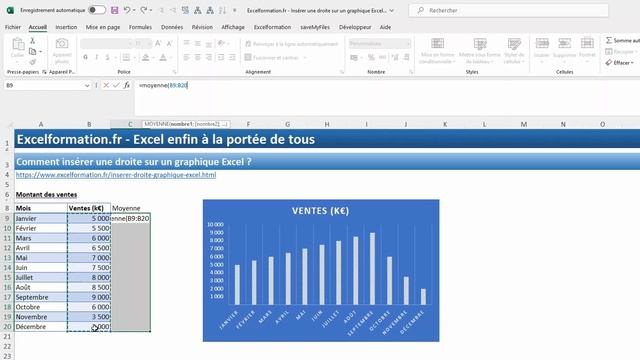The width and height of the screenshot is (640, 360).
Task: Click the VENTES (K€) chart title
Action: [x=320, y=211]
